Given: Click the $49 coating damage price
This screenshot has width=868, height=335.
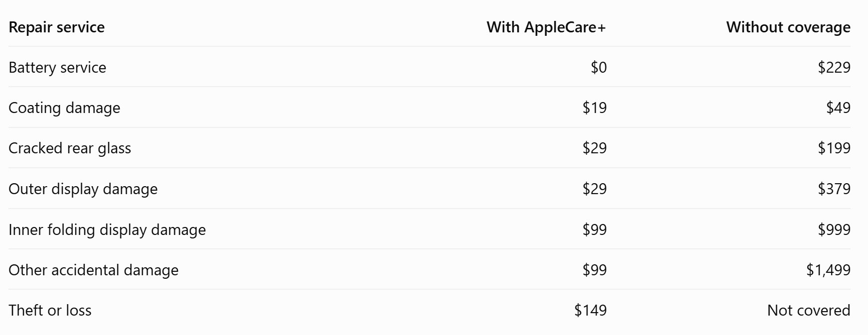Looking at the screenshot, I should 838,108.
